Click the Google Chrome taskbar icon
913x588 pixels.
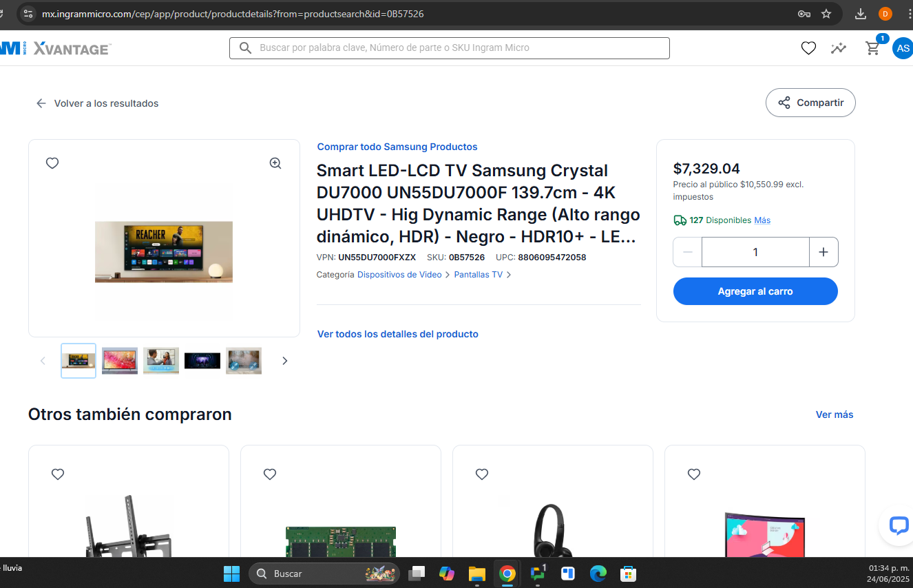(x=507, y=574)
